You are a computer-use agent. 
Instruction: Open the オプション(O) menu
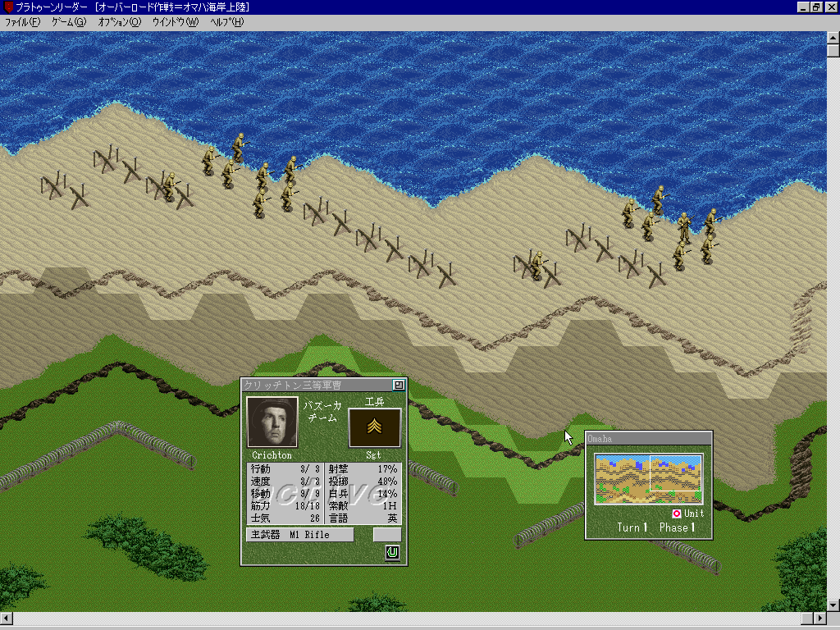[120, 22]
